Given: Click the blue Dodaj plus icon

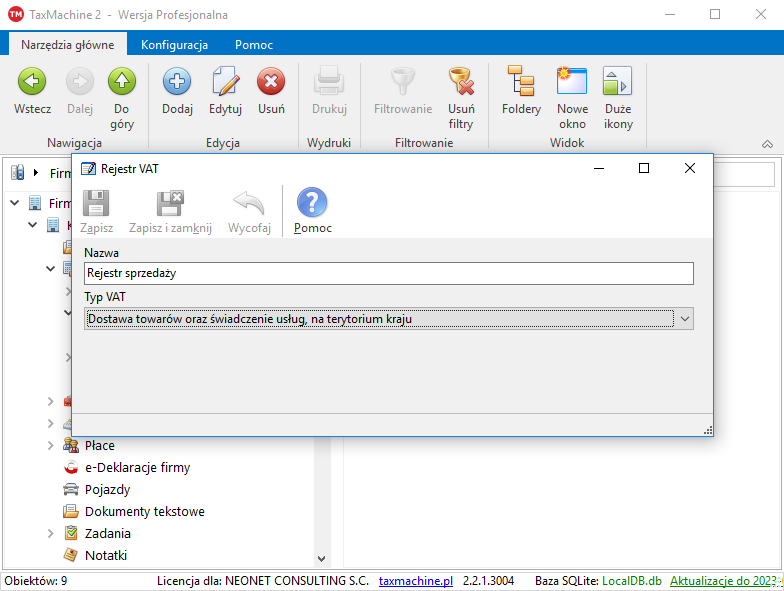Looking at the screenshot, I should tap(177, 82).
